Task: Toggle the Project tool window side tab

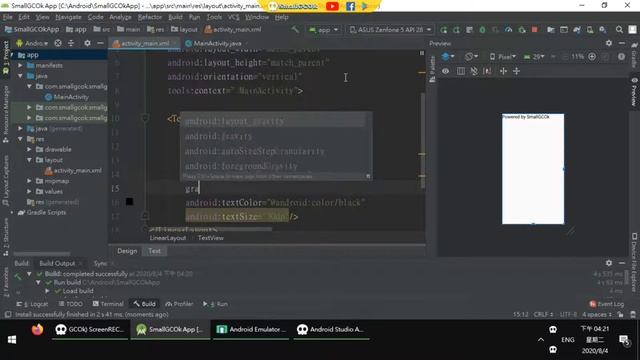Action: pyautogui.click(x=5, y=57)
